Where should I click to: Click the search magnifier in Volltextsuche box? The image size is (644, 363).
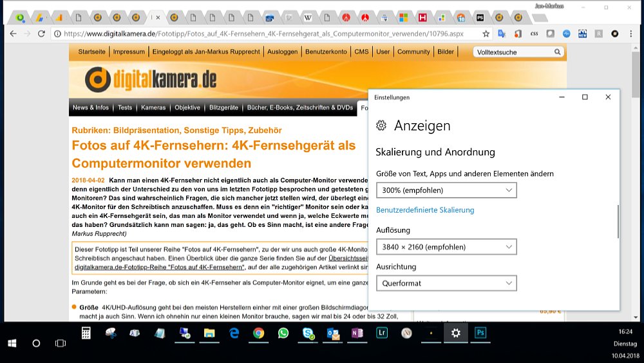coord(557,52)
